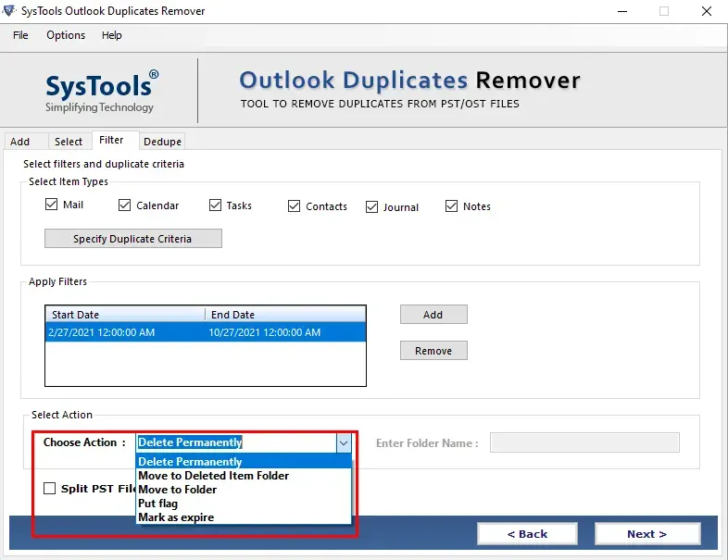This screenshot has width=728, height=560.
Task: Click Specify Duplicate Criteria button
Action: (x=132, y=239)
